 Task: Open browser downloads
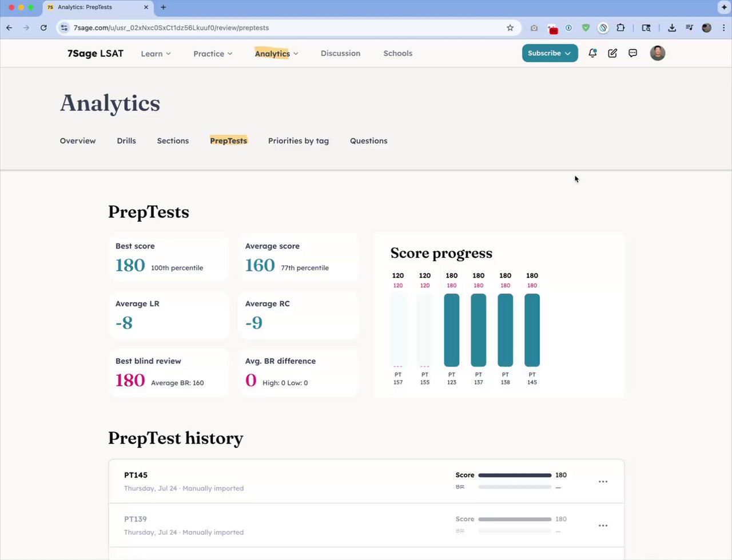click(672, 27)
